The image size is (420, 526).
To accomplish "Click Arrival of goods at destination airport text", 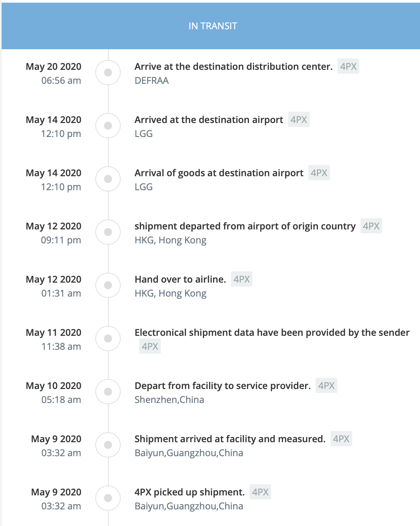I will pyautogui.click(x=219, y=173).
